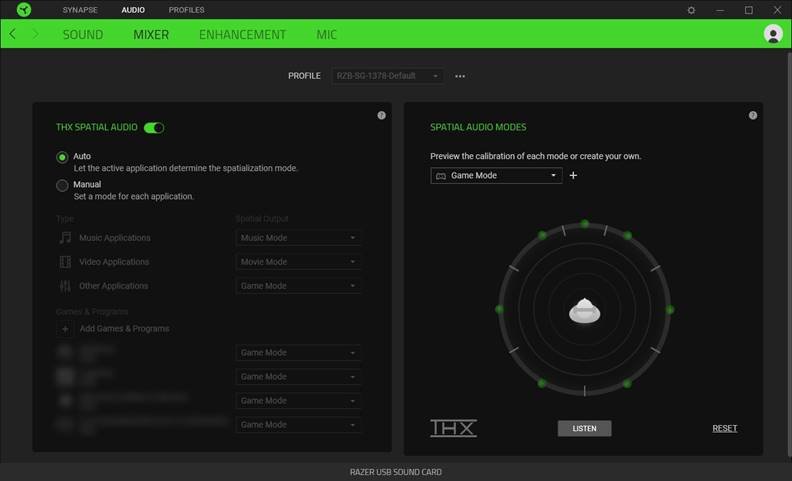792x481 pixels.
Task: Select the Manual radio button
Action: (x=62, y=185)
